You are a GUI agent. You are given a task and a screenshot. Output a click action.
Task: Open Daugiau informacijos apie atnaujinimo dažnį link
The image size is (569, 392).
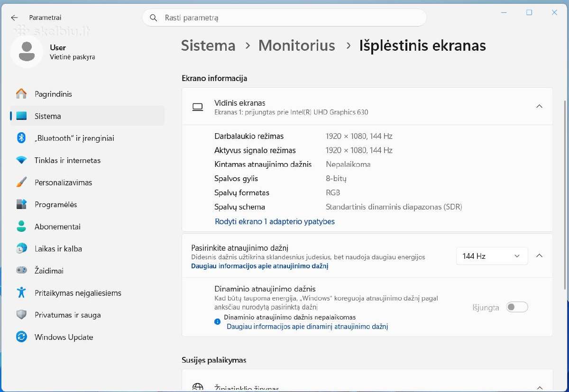(260, 266)
